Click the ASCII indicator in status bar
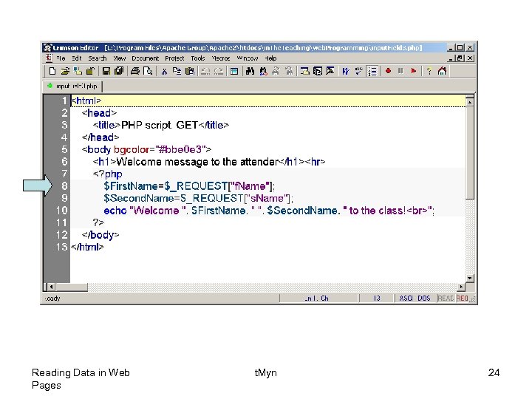This screenshot has width=532, height=399. click(406, 299)
